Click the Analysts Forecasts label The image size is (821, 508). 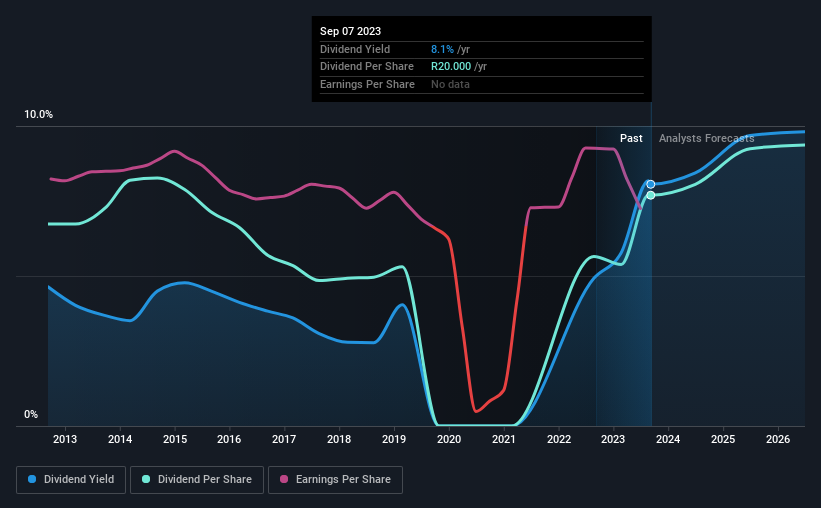[706, 138]
